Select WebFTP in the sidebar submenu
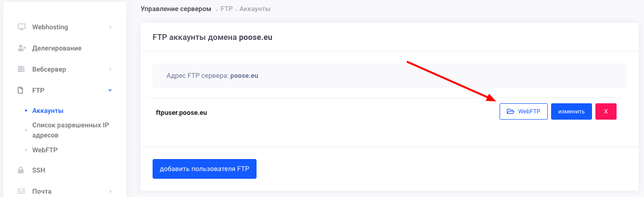This screenshot has width=644, height=197. (45, 150)
